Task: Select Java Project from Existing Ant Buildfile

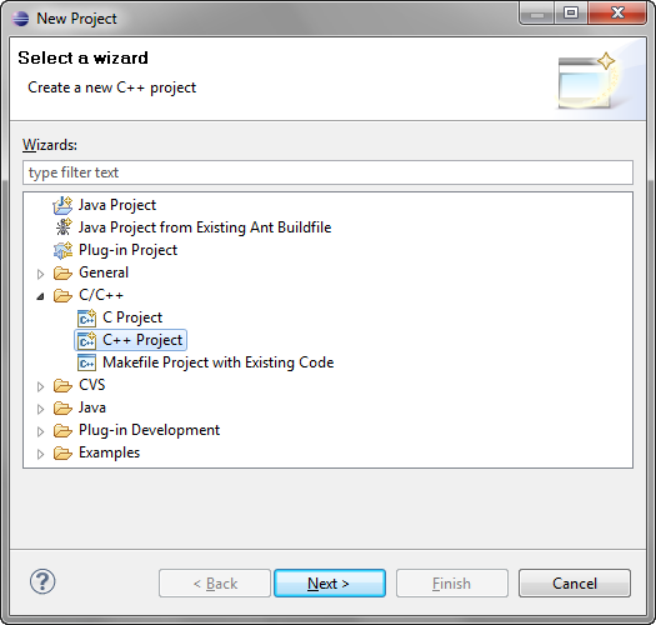Action: (204, 227)
